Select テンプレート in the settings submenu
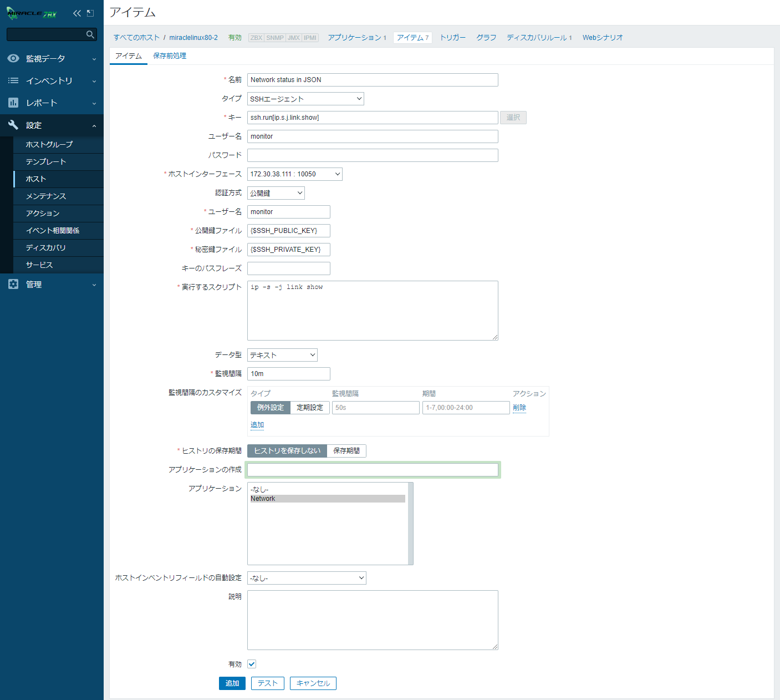780x700 pixels. [46, 161]
